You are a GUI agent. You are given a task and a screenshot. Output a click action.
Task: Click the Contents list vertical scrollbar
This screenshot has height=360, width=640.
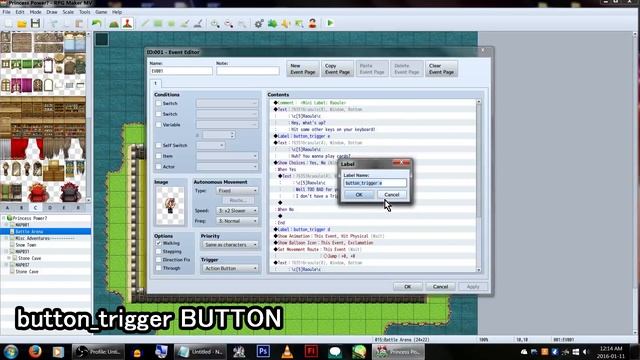(479, 186)
